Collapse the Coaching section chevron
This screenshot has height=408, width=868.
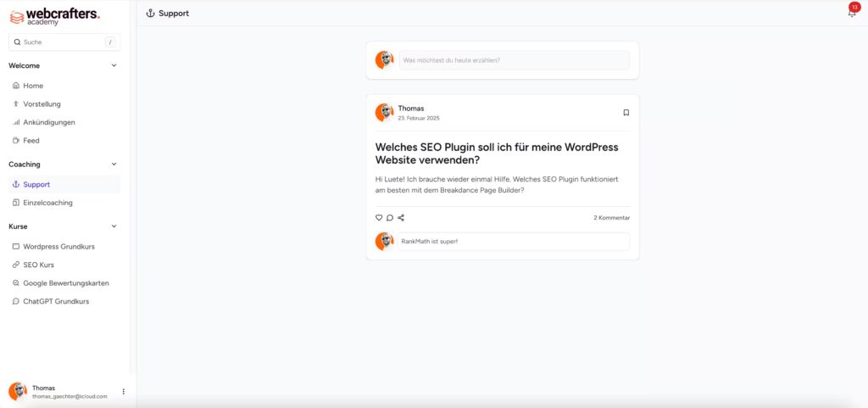pyautogui.click(x=114, y=165)
